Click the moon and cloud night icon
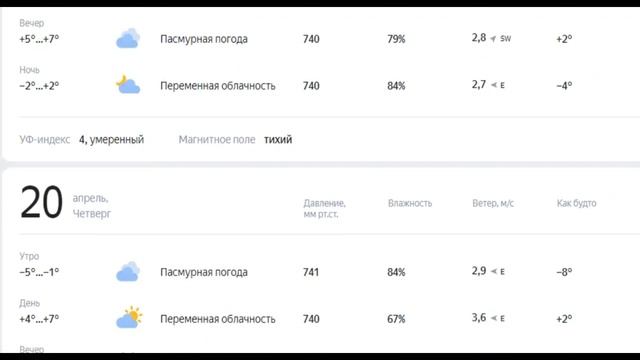This screenshot has width=640, height=360. pyautogui.click(x=128, y=84)
